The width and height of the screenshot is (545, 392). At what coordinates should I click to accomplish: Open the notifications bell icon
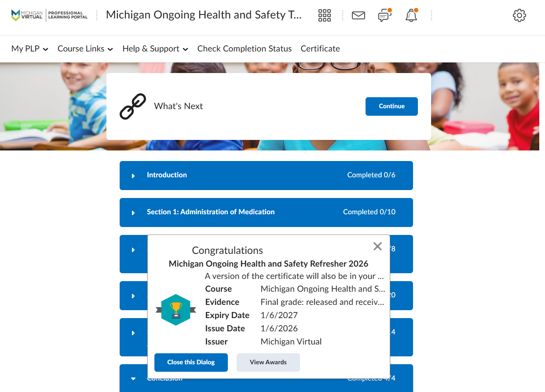click(411, 16)
